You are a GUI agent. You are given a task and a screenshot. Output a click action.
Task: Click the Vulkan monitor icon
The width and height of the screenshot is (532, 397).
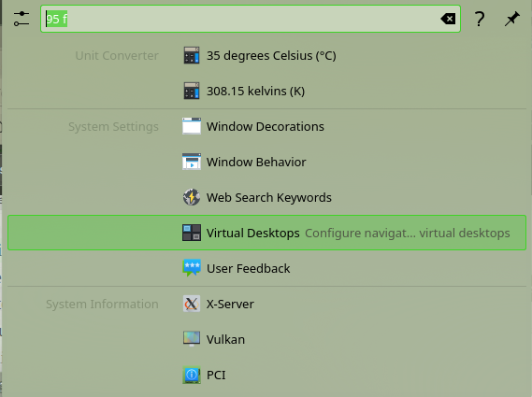pyautogui.click(x=192, y=339)
